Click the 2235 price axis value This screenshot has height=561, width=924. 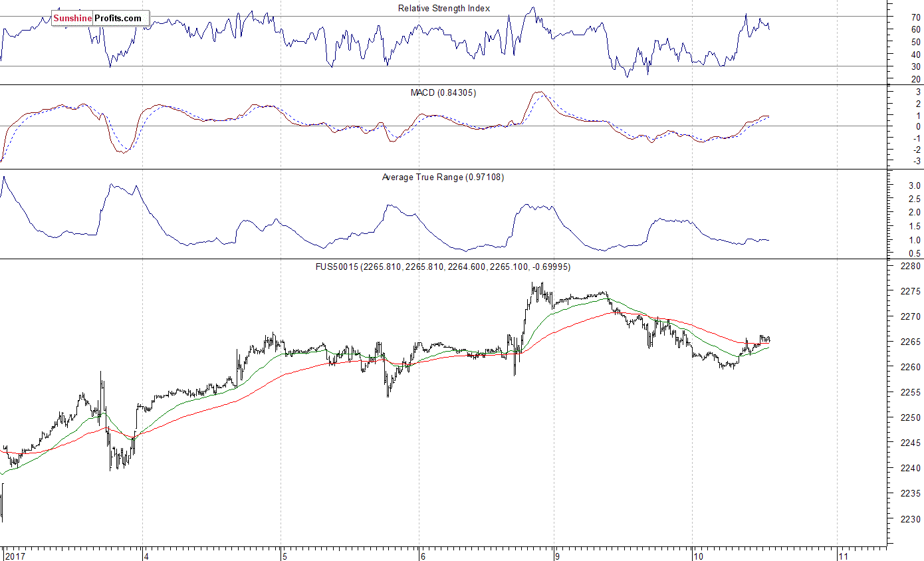point(909,494)
